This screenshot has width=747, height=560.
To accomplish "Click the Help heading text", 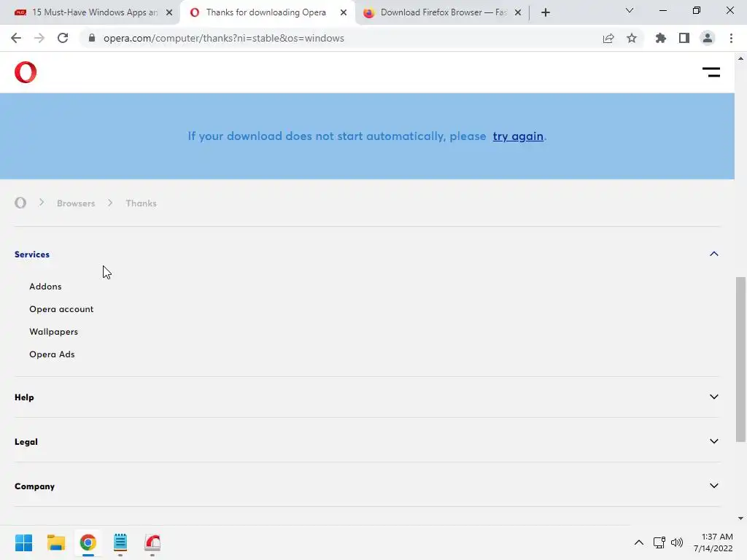I will click(24, 397).
